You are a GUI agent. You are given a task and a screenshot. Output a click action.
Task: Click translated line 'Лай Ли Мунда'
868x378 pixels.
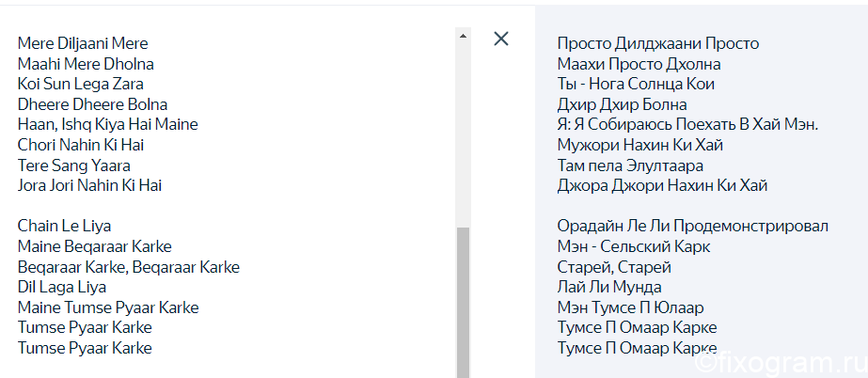609,287
